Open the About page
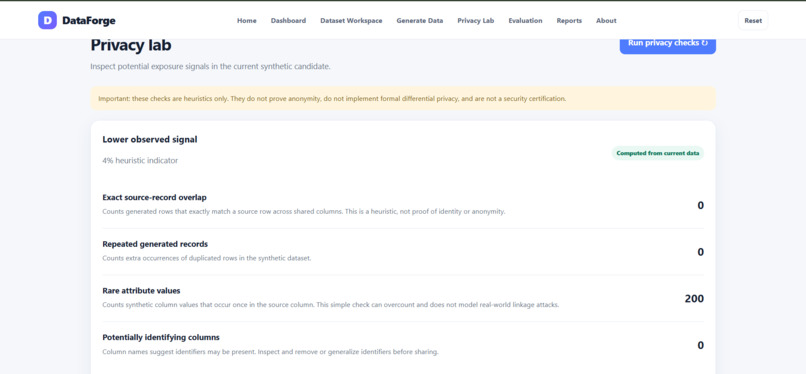806x374 pixels. click(x=606, y=21)
